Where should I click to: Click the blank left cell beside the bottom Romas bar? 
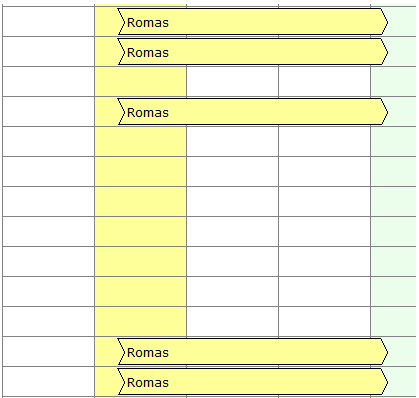pos(48,382)
